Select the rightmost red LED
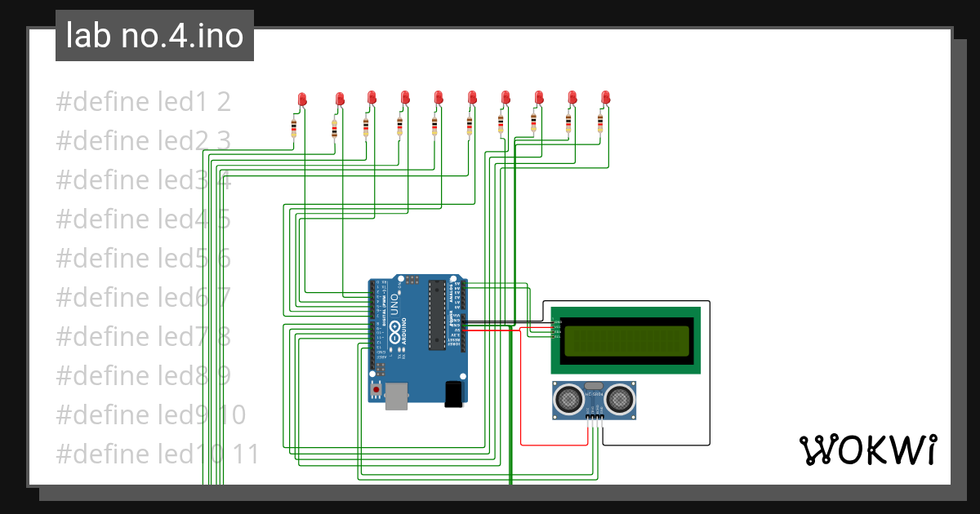The height and width of the screenshot is (514, 980). tap(604, 96)
